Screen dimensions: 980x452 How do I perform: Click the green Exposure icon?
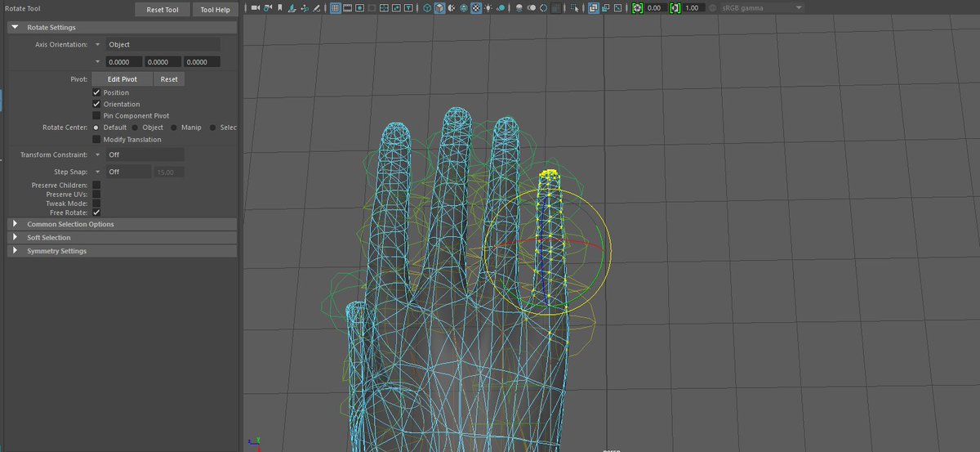[638, 7]
